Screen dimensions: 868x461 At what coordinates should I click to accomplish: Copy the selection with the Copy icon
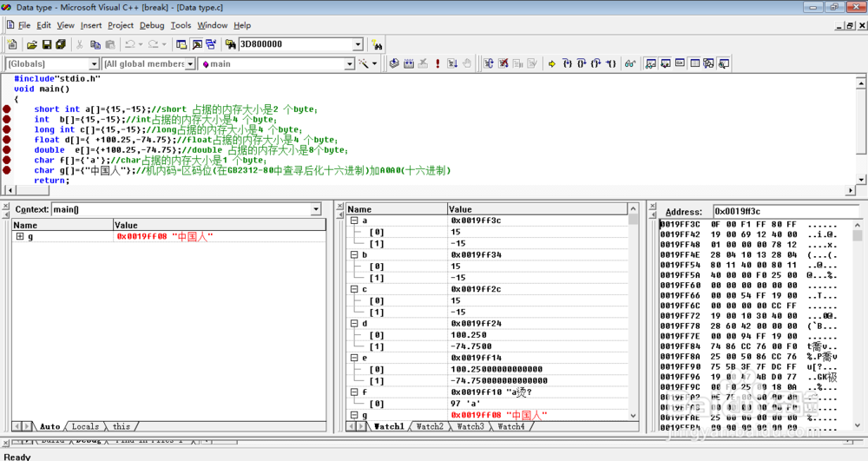[95, 44]
